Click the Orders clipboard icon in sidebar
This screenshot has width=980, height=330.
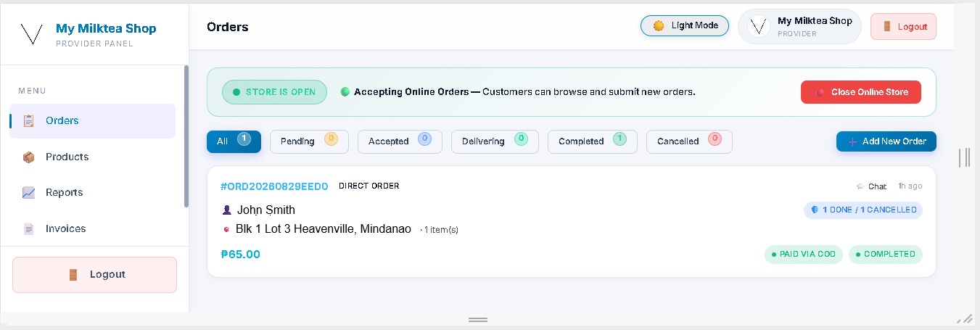coord(29,121)
